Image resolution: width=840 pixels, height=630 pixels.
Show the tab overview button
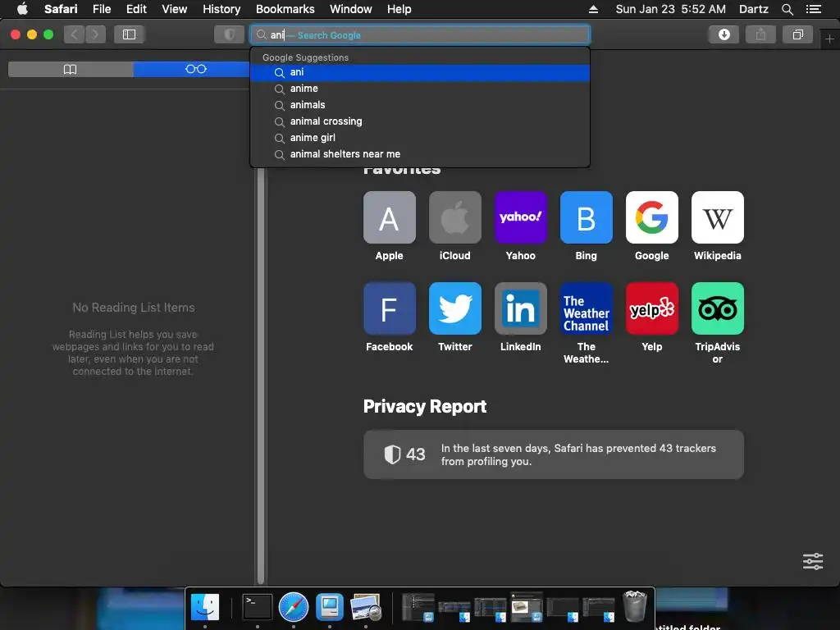(797, 34)
